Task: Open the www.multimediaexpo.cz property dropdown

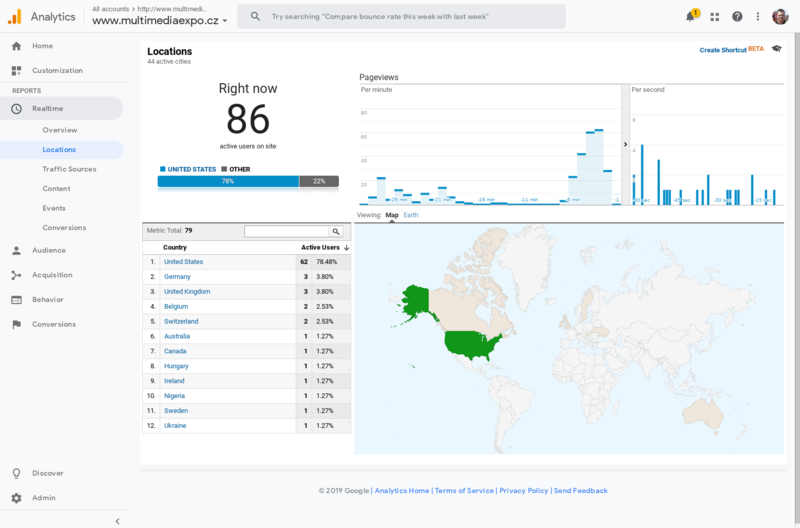Action: click(x=160, y=21)
